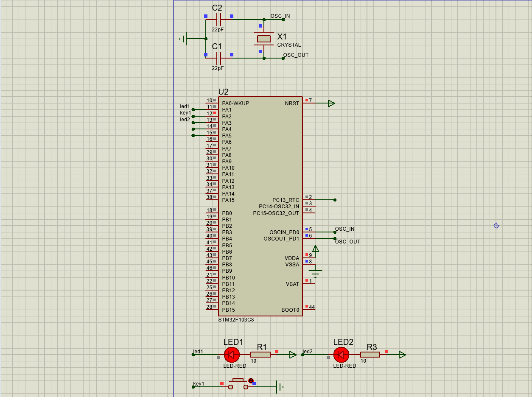Click the PC14-OSC32_IN pin label
This screenshot has width=532, height=397.
pos(279,207)
